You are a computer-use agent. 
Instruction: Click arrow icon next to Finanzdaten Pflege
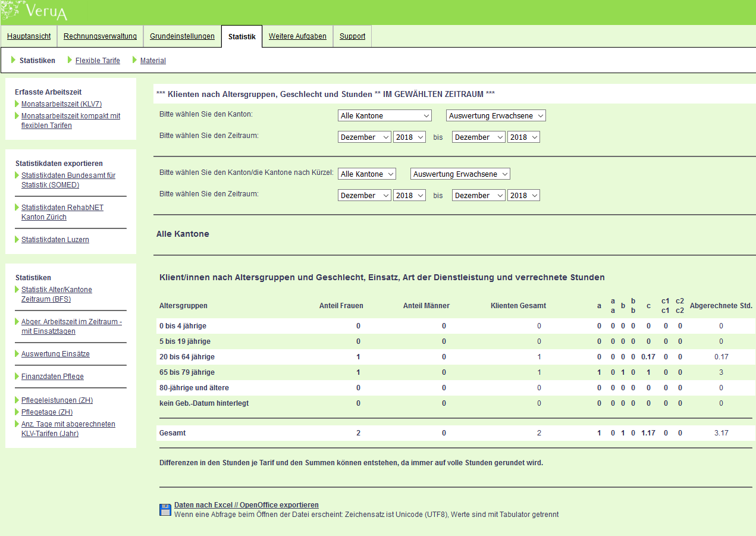(x=17, y=377)
